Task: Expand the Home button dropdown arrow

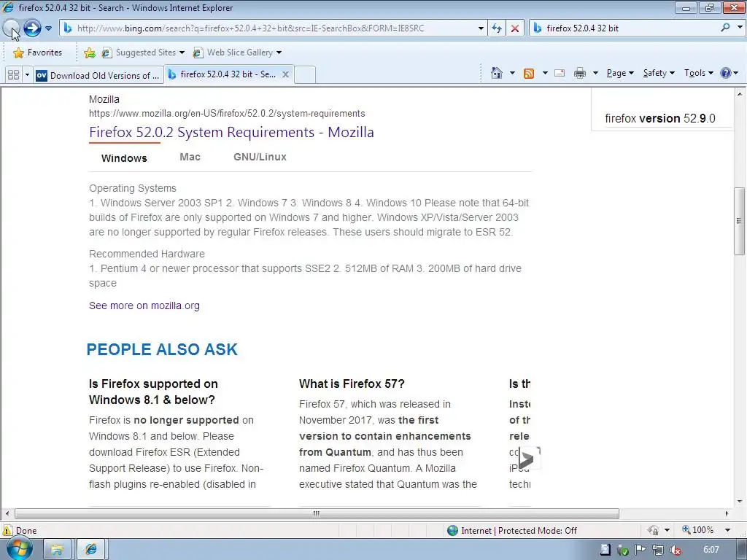Action: [x=512, y=73]
